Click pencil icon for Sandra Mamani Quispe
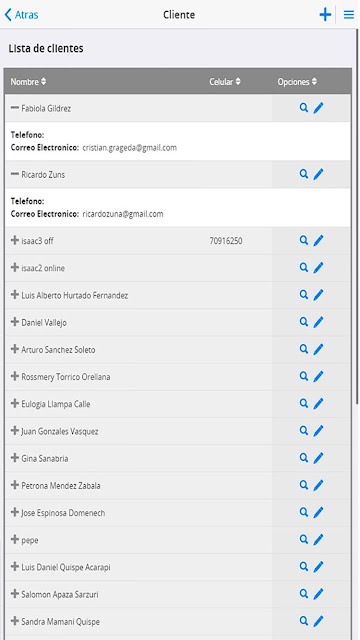This screenshot has width=360, height=640. point(318,621)
